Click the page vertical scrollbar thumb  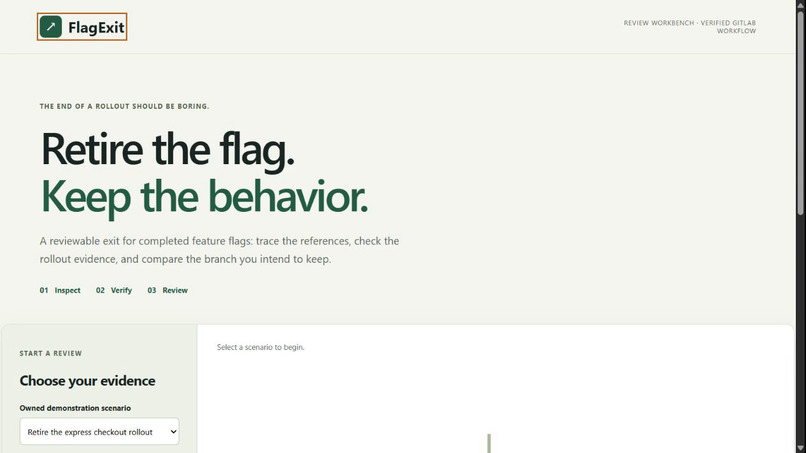point(800,111)
